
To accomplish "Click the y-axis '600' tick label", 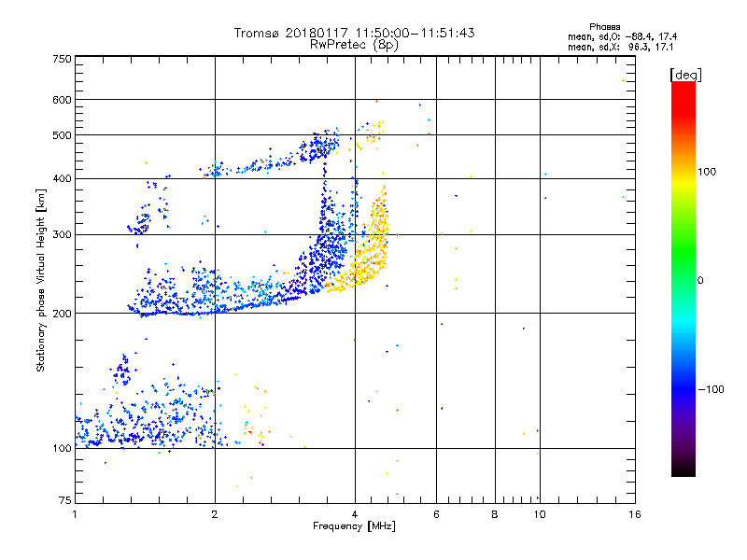I will (x=62, y=100).
